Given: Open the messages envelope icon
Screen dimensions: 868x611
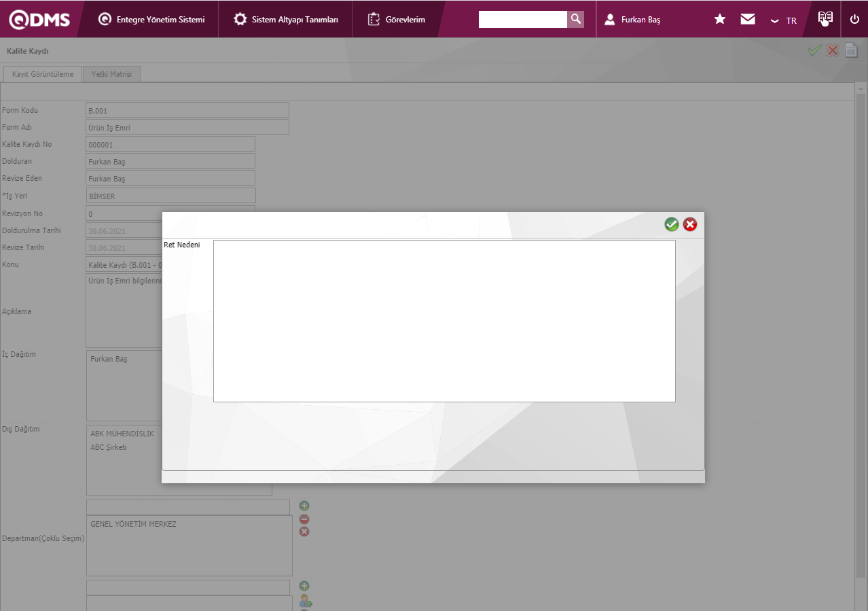Looking at the screenshot, I should (x=748, y=19).
